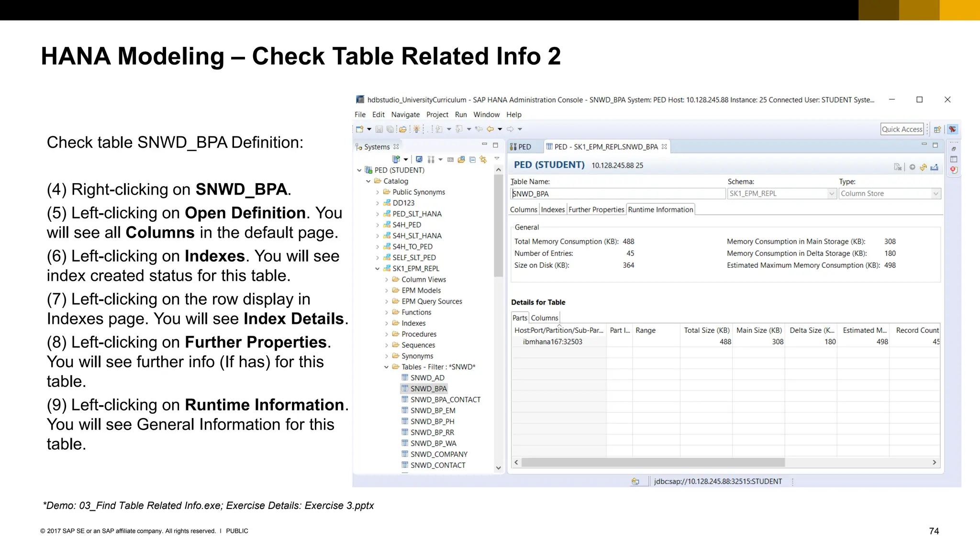This screenshot has height=551, width=980.
Task: Select the SNWD_BPA_CONTACT table
Action: point(445,400)
